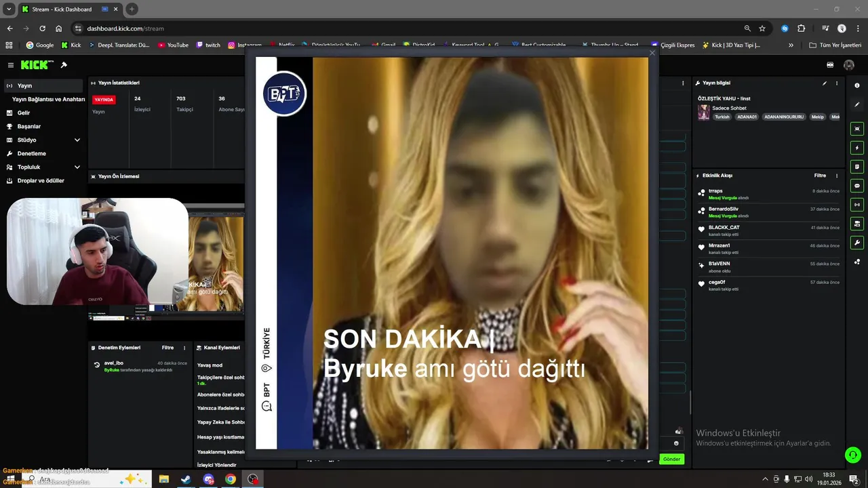Open the hamburger menu beside Kick logo

tap(11, 65)
